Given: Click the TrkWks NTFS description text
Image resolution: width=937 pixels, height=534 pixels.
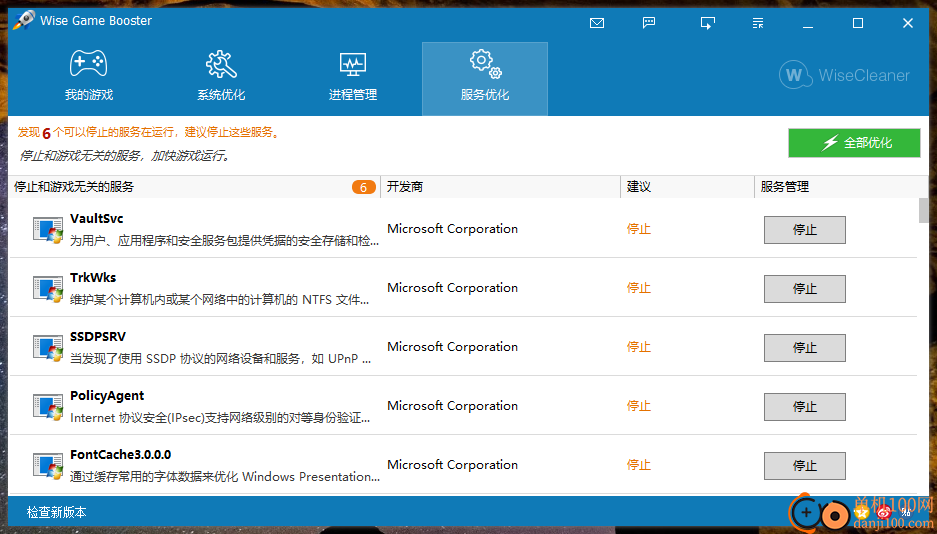Looking at the screenshot, I should (x=219, y=300).
